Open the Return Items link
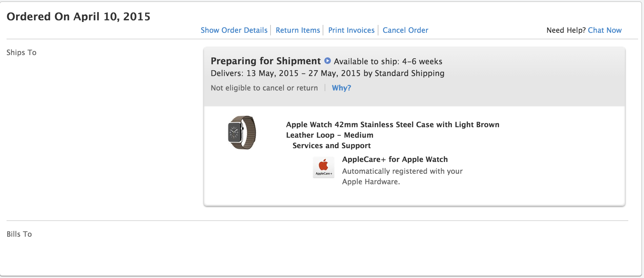The height and width of the screenshot is (278, 644). point(298,30)
